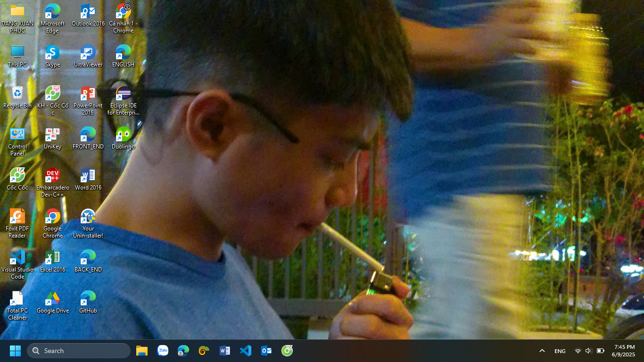The width and height of the screenshot is (644, 362).
Task: Open Word from the taskbar
Action: point(225,351)
